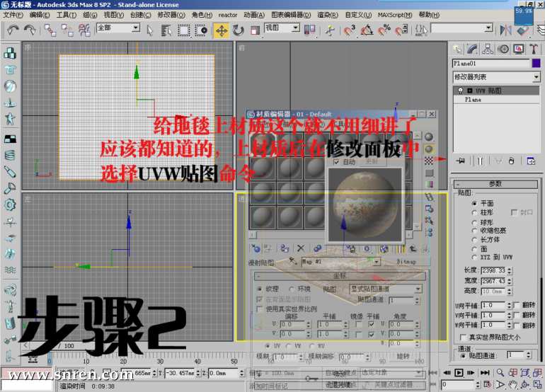Toggle the 3D Snaps magnet icon
This screenshot has height=392, width=545.
[x=349, y=30]
